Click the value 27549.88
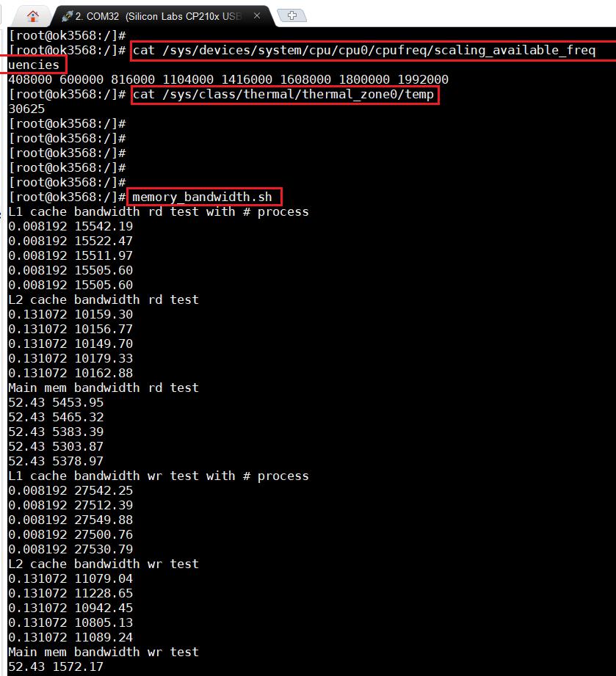 (x=104, y=520)
